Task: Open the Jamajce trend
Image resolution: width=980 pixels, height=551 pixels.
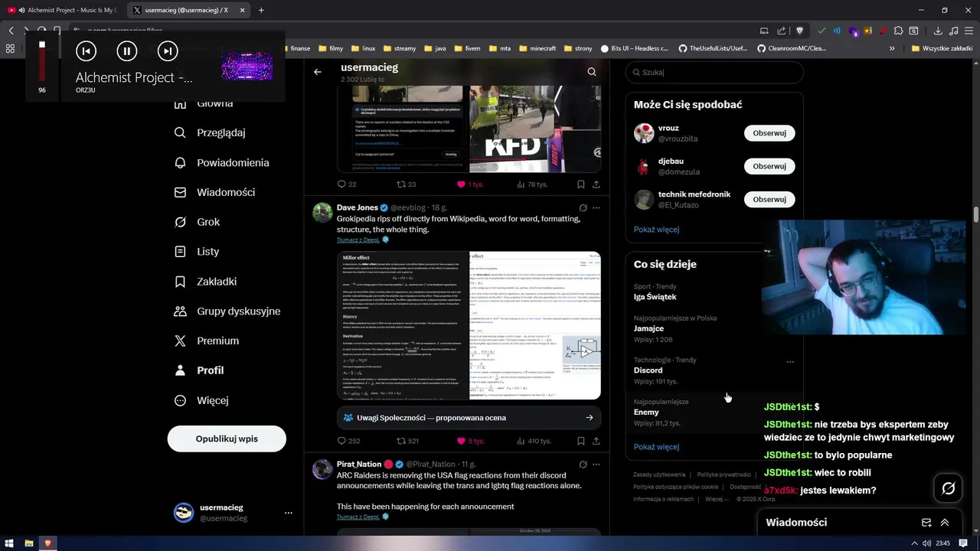Action: 648,328
